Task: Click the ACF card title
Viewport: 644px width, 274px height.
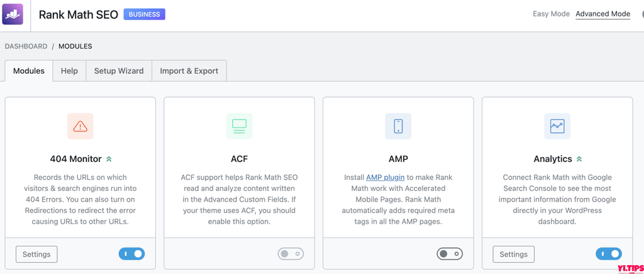Action: (x=240, y=159)
